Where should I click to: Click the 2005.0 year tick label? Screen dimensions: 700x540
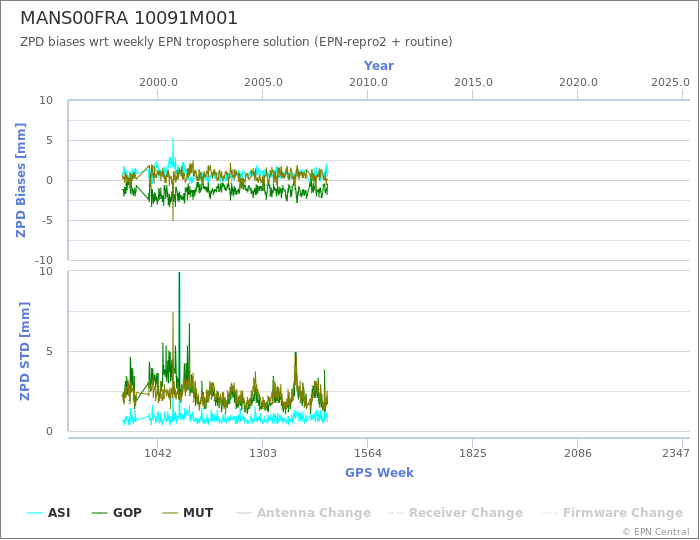[263, 83]
